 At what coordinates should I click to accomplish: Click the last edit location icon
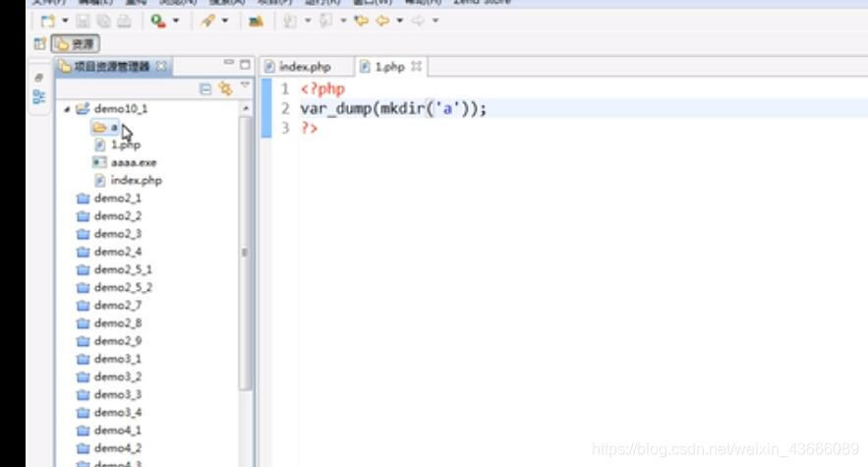[x=362, y=21]
